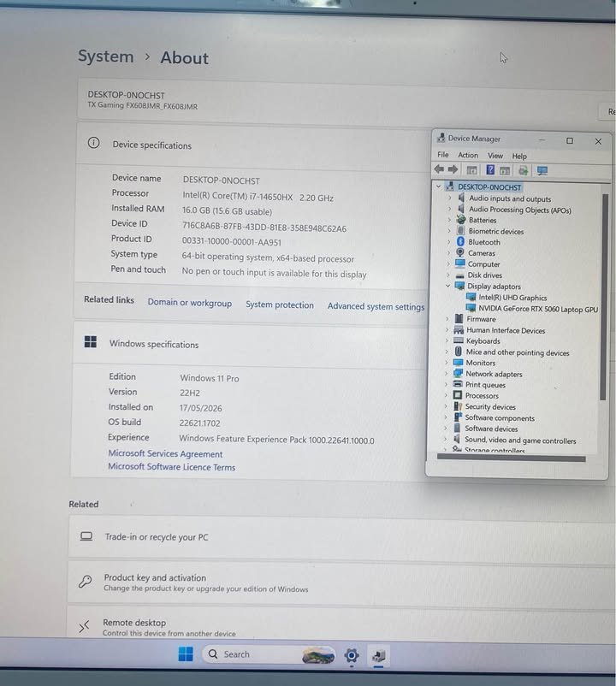The width and height of the screenshot is (616, 686).
Task: Click the Biometric devices icon
Action: 460,231
